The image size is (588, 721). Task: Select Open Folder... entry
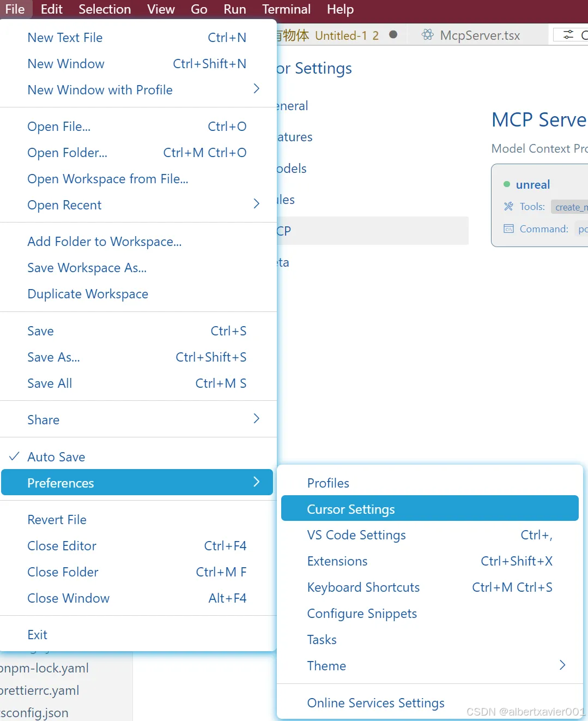tap(137, 153)
